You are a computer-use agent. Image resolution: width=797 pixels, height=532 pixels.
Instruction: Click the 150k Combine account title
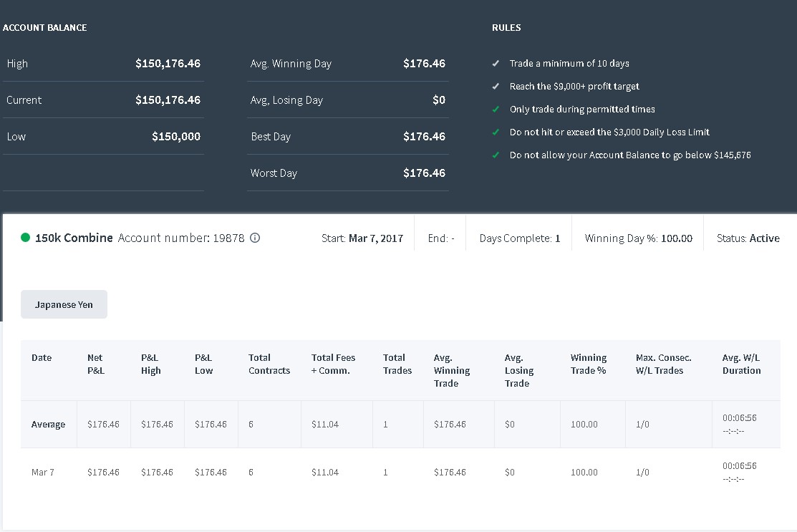coord(74,238)
